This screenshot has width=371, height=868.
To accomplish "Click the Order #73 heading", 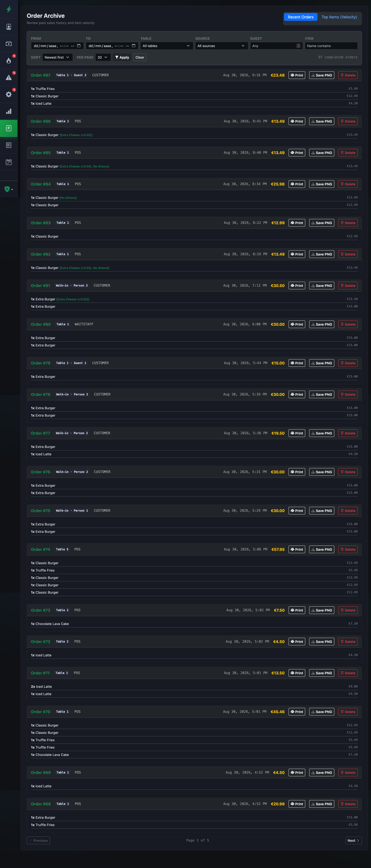I will click(40, 610).
